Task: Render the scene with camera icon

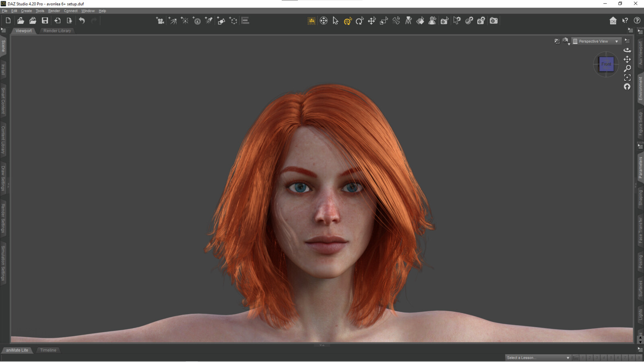Action: 493,21
